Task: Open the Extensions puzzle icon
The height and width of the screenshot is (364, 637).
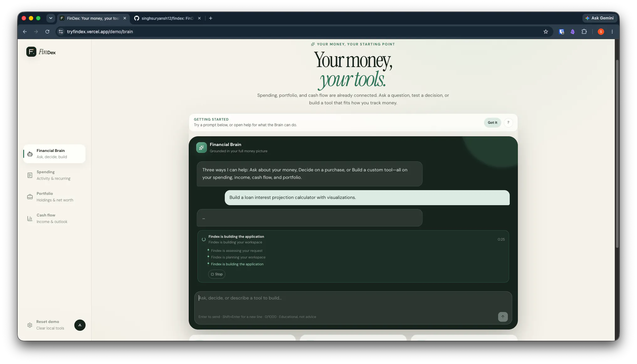Action: (584, 32)
